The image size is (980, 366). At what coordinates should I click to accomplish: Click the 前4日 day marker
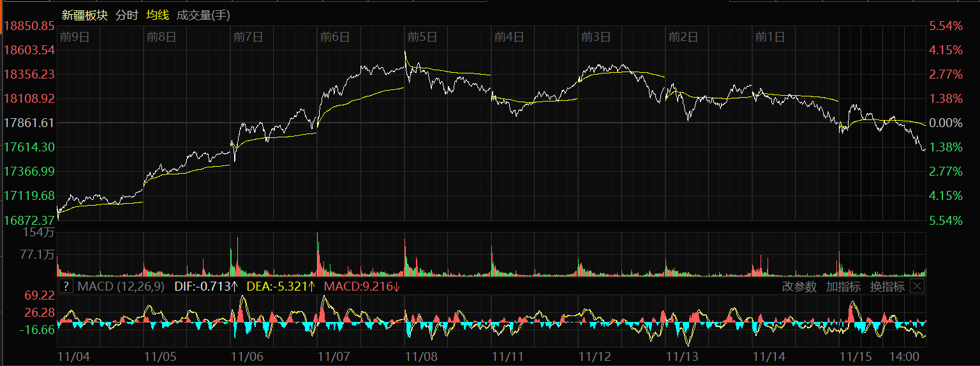point(509,36)
